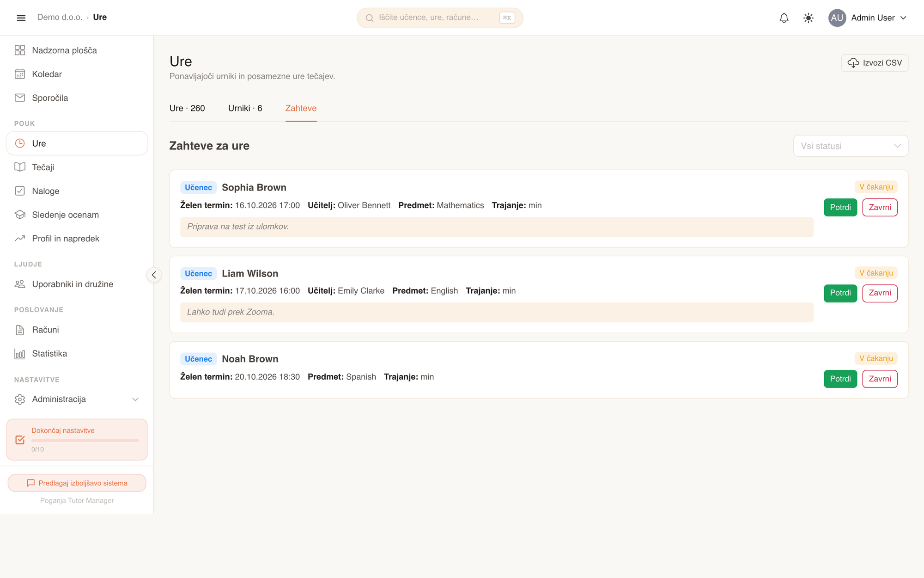Switch to the Ure · 260 tab
Image resolution: width=924 pixels, height=578 pixels.
tap(187, 108)
